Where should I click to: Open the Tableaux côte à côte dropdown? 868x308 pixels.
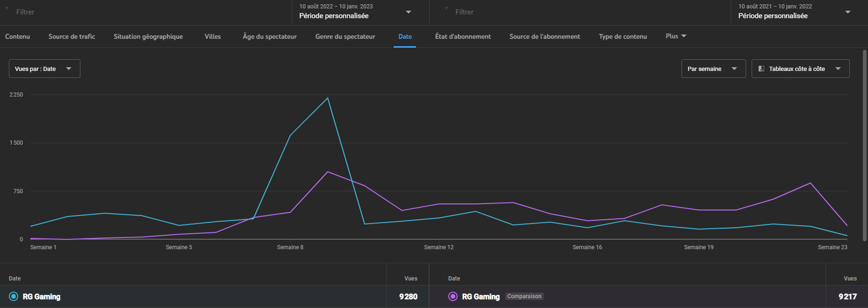coord(800,69)
